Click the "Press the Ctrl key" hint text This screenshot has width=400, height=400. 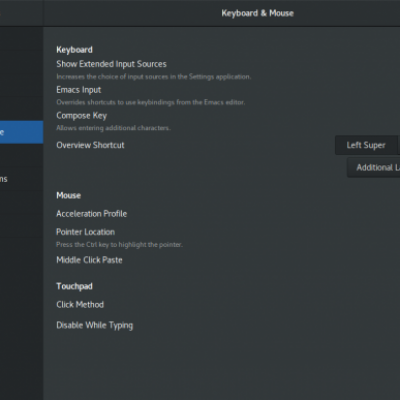[119, 245]
